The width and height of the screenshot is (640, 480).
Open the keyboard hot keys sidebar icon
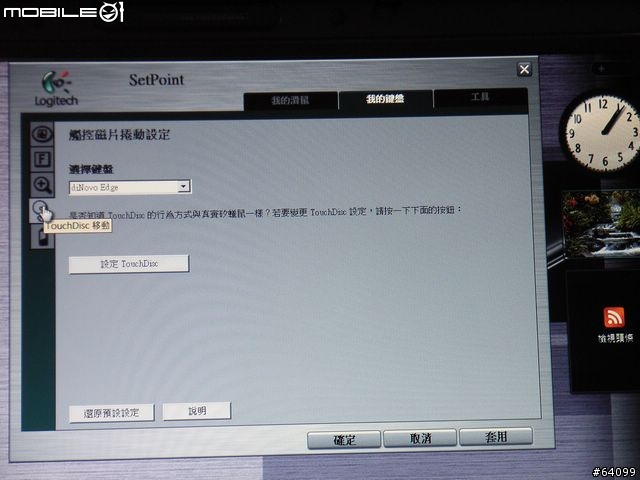pos(42,134)
